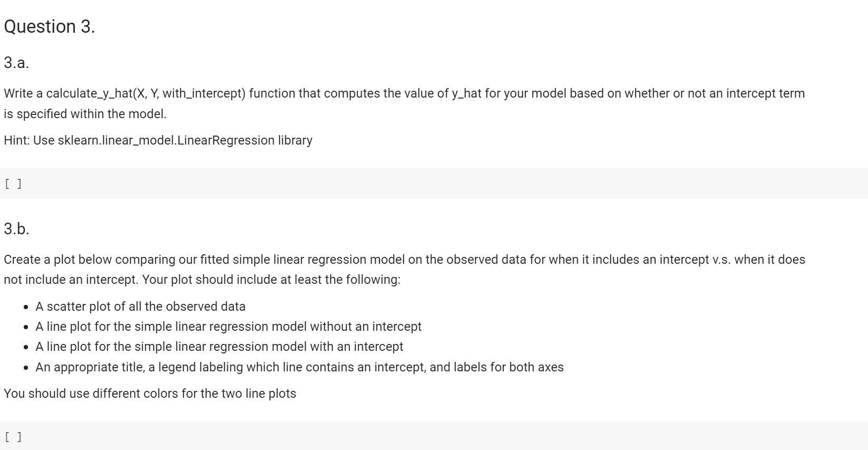The height and width of the screenshot is (450, 868).
Task: Select the scatter plot bullet item
Action: [140, 307]
